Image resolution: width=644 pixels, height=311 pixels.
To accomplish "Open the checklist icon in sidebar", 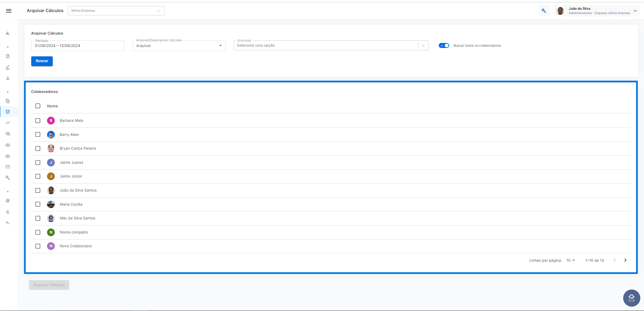I will tap(8, 223).
